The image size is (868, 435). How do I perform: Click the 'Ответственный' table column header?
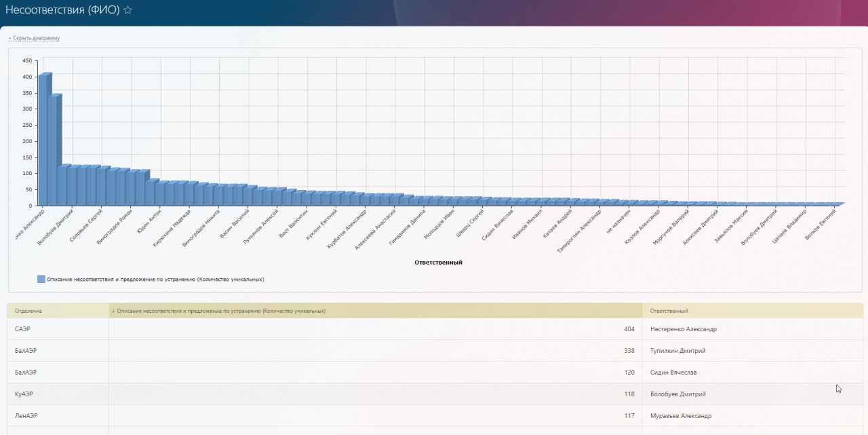click(x=669, y=311)
